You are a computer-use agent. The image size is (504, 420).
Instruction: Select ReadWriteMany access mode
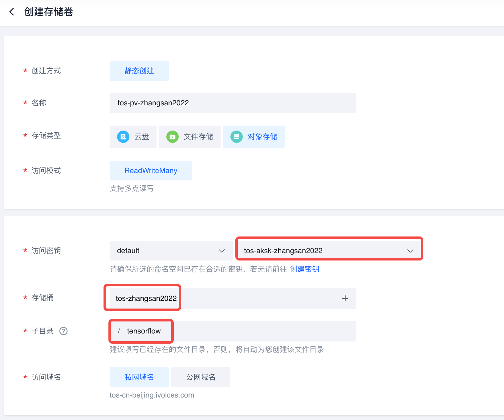(151, 171)
